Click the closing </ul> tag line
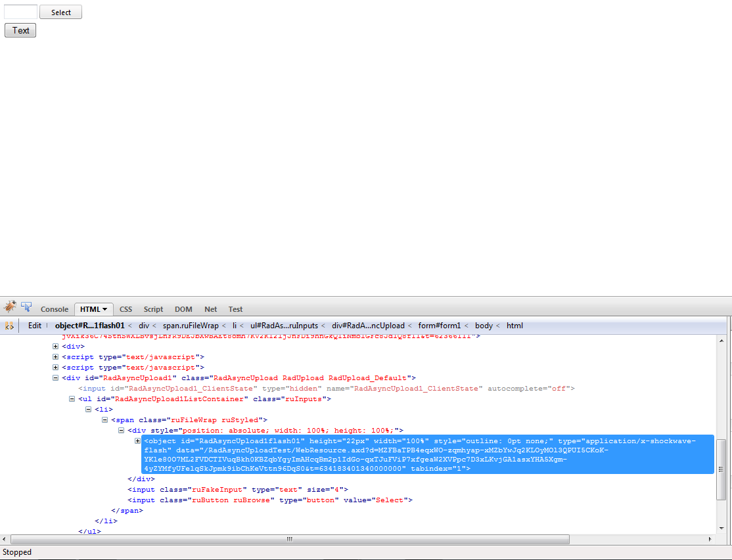The image size is (732, 560). [89, 531]
